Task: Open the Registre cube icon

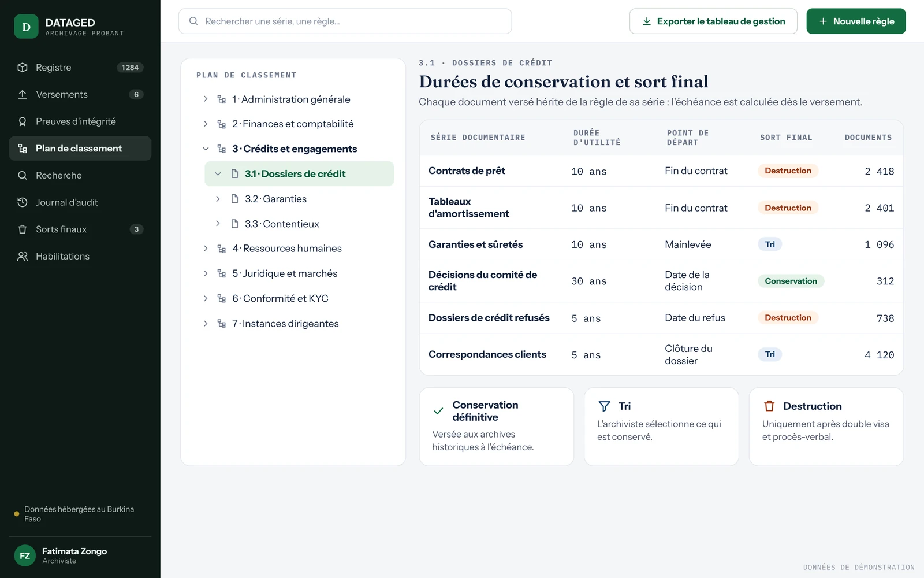Action: (x=23, y=68)
